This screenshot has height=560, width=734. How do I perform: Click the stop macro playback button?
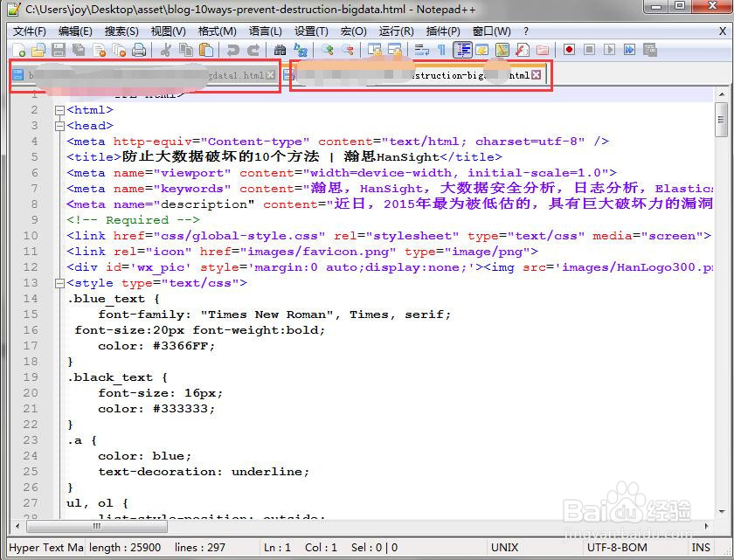589,50
